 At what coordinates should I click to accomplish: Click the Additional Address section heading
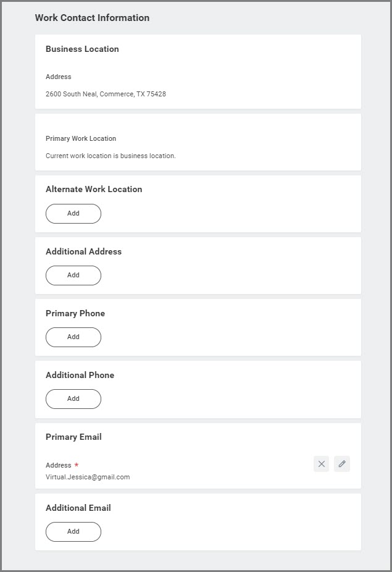click(x=83, y=252)
